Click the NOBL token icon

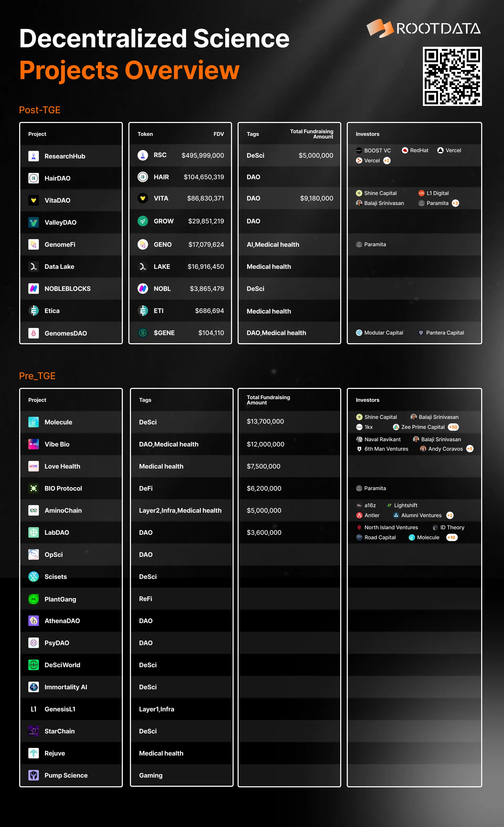[143, 289]
